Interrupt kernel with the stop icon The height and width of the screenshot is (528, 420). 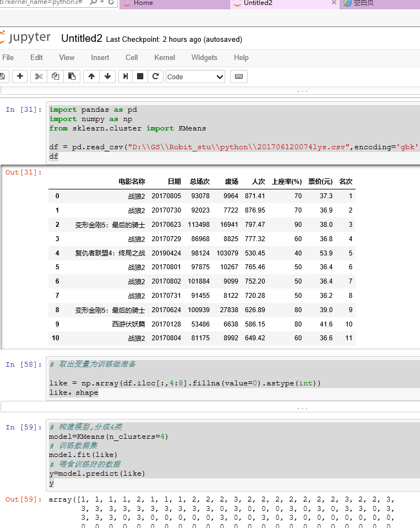coord(140,77)
